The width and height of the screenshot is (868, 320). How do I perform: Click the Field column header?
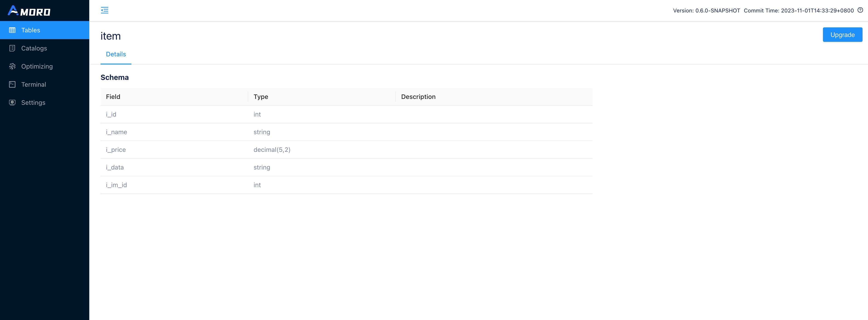[x=113, y=97]
